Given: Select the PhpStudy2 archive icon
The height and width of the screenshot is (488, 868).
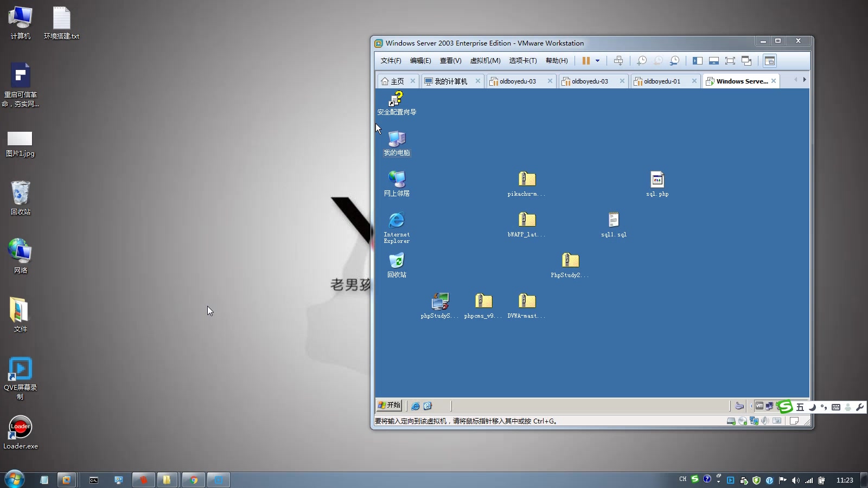Looking at the screenshot, I should [570, 266].
